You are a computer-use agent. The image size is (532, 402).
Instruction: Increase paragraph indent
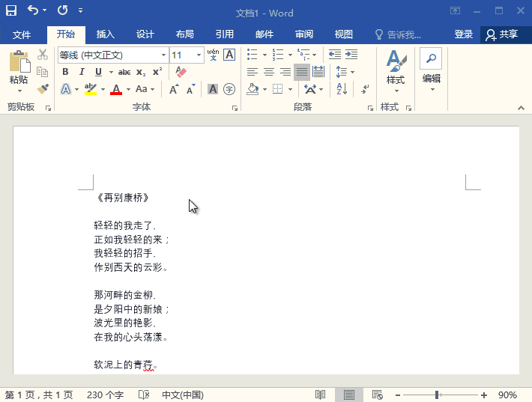(x=351, y=54)
